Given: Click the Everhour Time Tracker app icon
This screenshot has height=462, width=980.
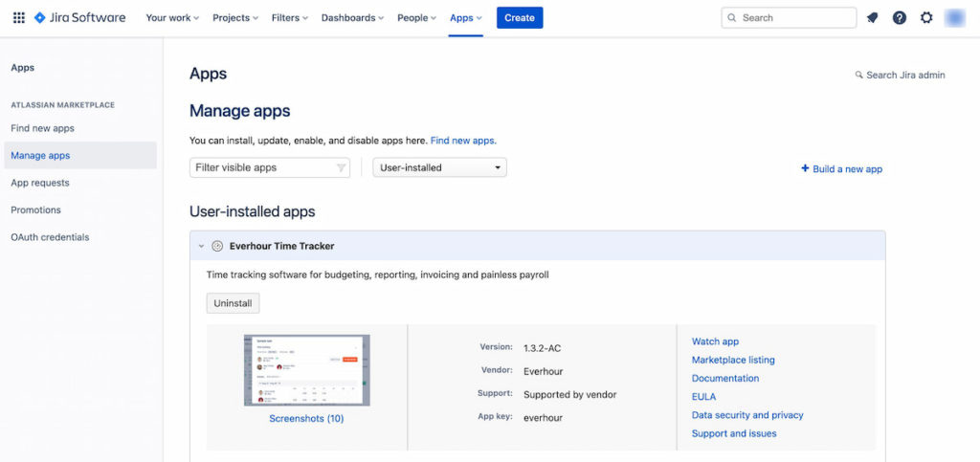Looking at the screenshot, I should [x=217, y=246].
